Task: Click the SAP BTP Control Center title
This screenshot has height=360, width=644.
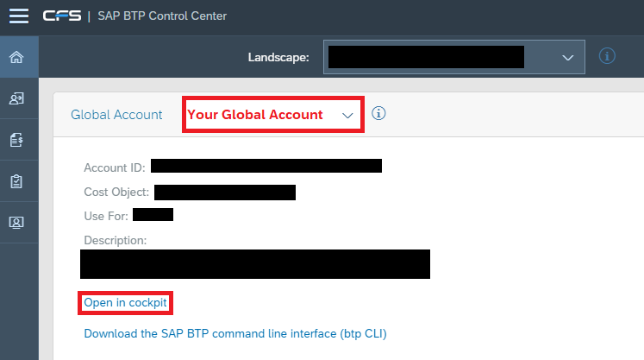Action: 162,16
